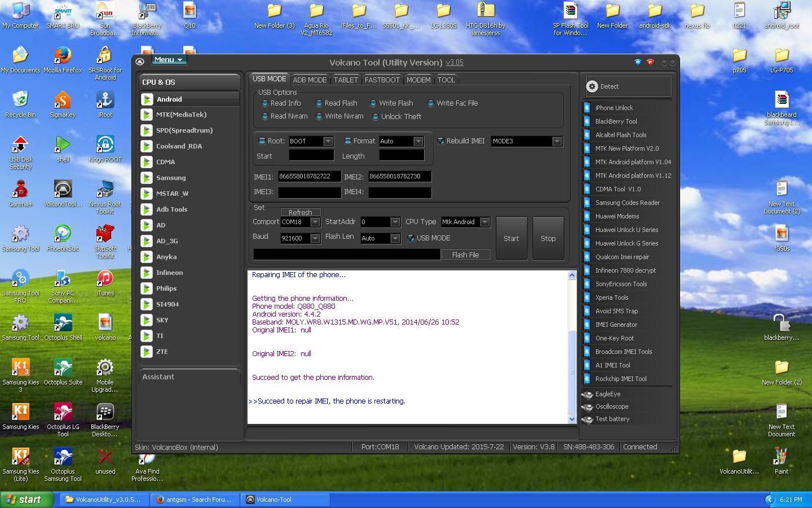
Task: Click the Stop button
Action: click(x=548, y=238)
